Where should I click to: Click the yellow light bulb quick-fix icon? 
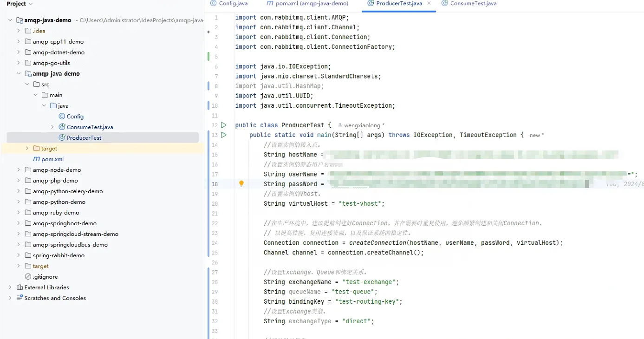pos(241,184)
